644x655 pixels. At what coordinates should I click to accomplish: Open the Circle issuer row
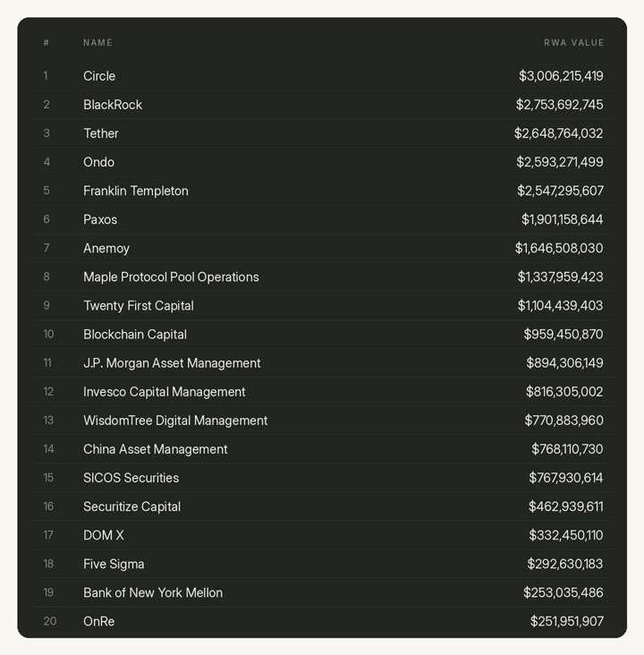(x=322, y=76)
